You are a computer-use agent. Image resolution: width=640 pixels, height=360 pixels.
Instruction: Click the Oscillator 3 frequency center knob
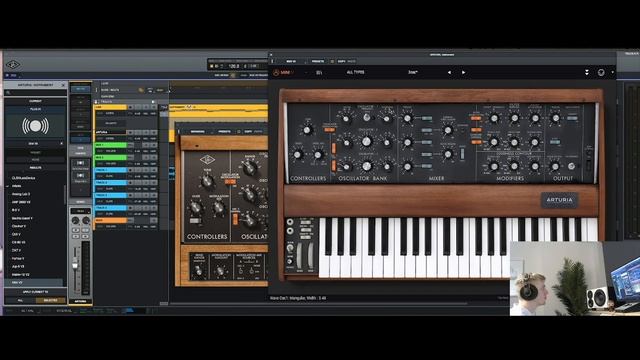pos(367,166)
